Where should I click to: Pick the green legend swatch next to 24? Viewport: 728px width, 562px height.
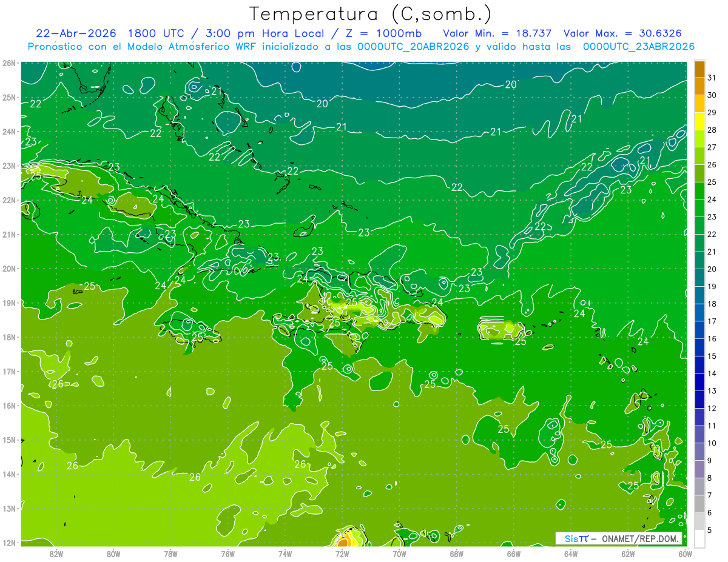[699, 191]
